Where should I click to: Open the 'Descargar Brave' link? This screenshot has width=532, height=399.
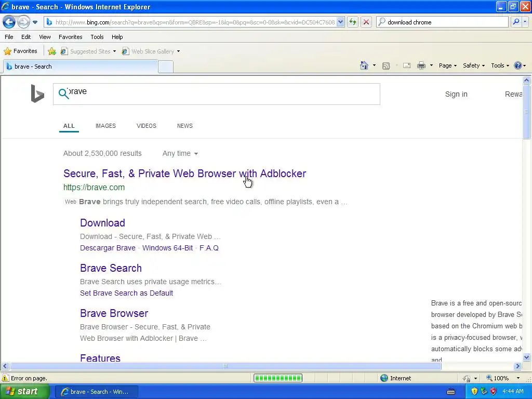tap(108, 248)
